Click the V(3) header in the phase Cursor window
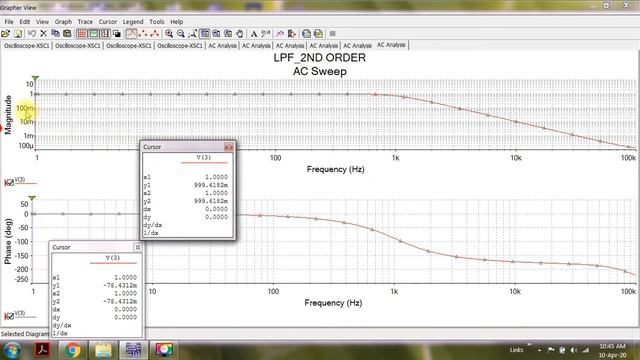The width and height of the screenshot is (640, 360). point(113,258)
